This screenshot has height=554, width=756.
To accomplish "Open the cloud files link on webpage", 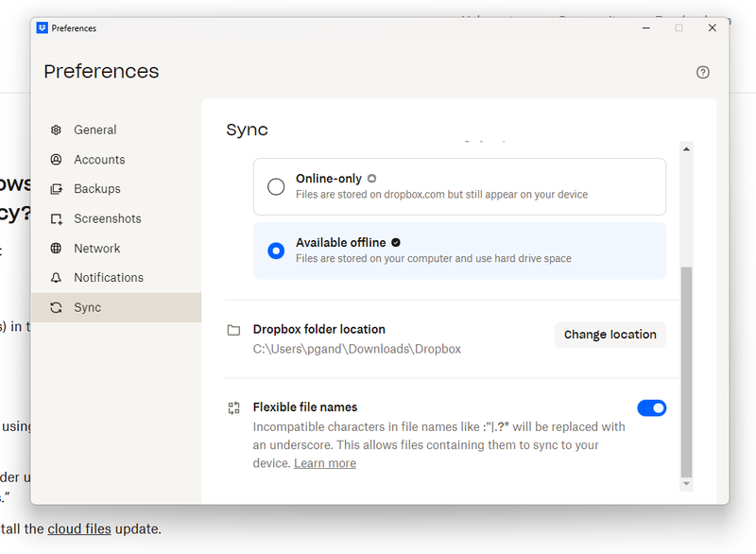I will coord(79,528).
